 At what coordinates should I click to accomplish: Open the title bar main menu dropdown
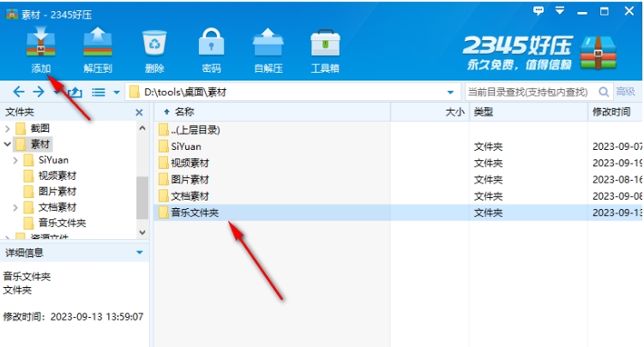click(560, 10)
